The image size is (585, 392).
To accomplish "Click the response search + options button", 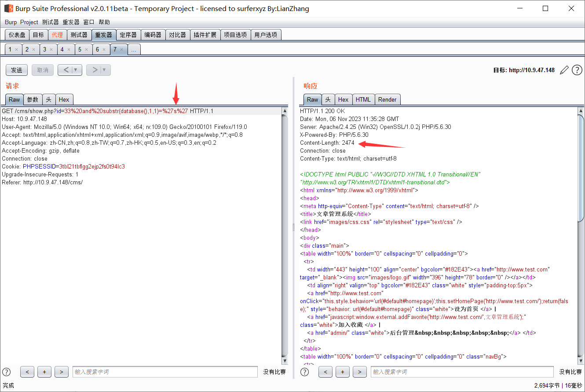I will point(343,372).
